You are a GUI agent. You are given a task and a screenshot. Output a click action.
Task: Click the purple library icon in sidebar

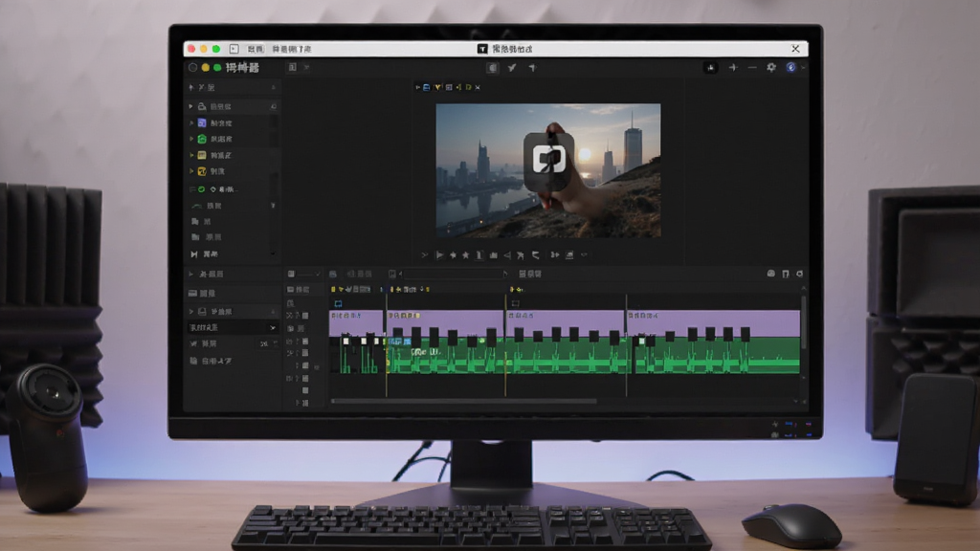click(202, 123)
